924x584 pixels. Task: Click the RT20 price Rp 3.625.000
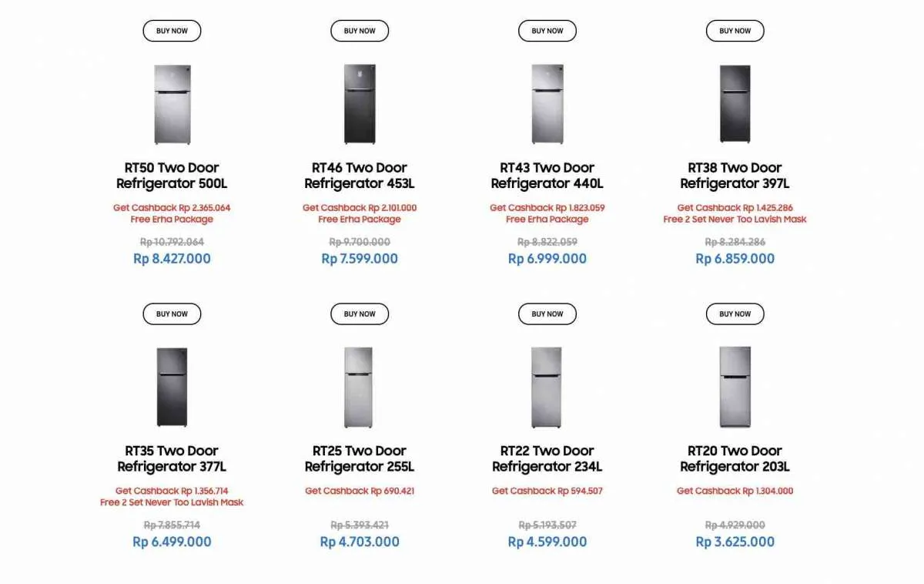tap(735, 542)
